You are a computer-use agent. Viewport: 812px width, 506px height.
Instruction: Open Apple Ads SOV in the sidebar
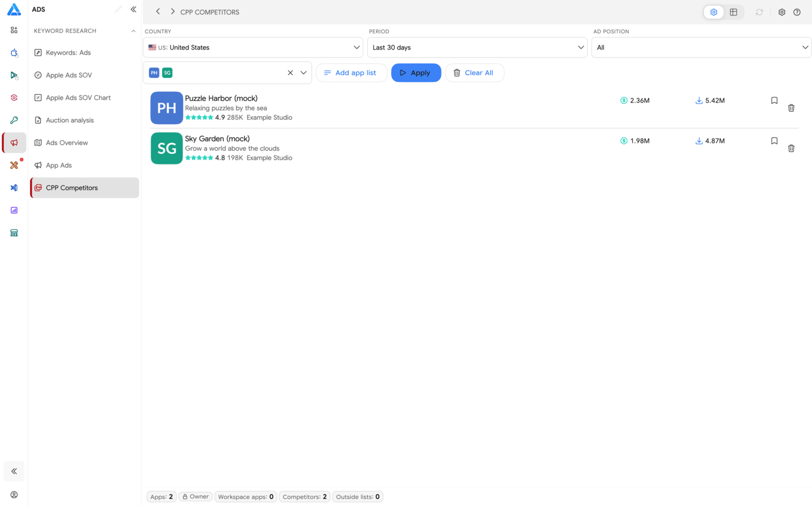point(85,75)
